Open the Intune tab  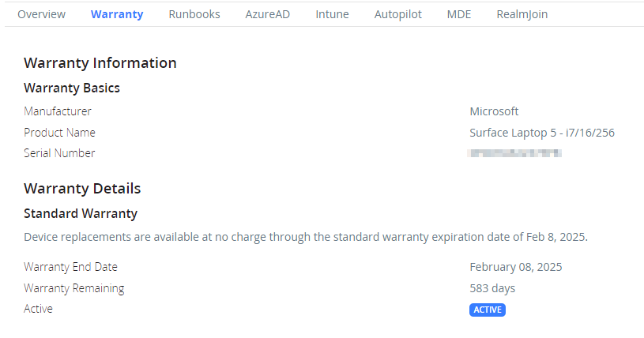[x=332, y=14]
